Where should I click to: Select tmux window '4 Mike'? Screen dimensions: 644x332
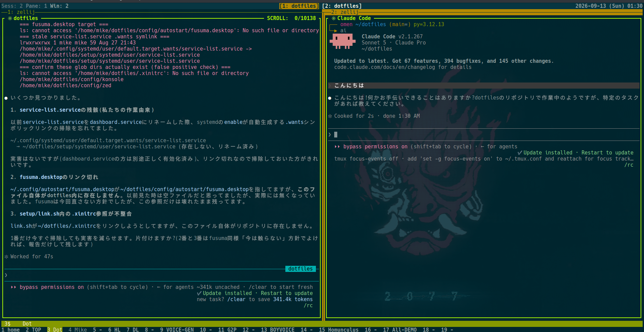[78, 330]
